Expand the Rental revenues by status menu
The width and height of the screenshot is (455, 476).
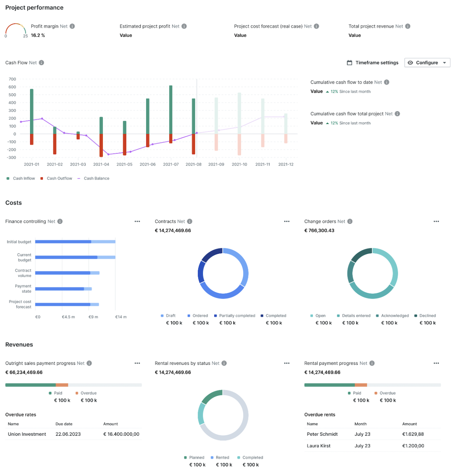click(x=287, y=363)
